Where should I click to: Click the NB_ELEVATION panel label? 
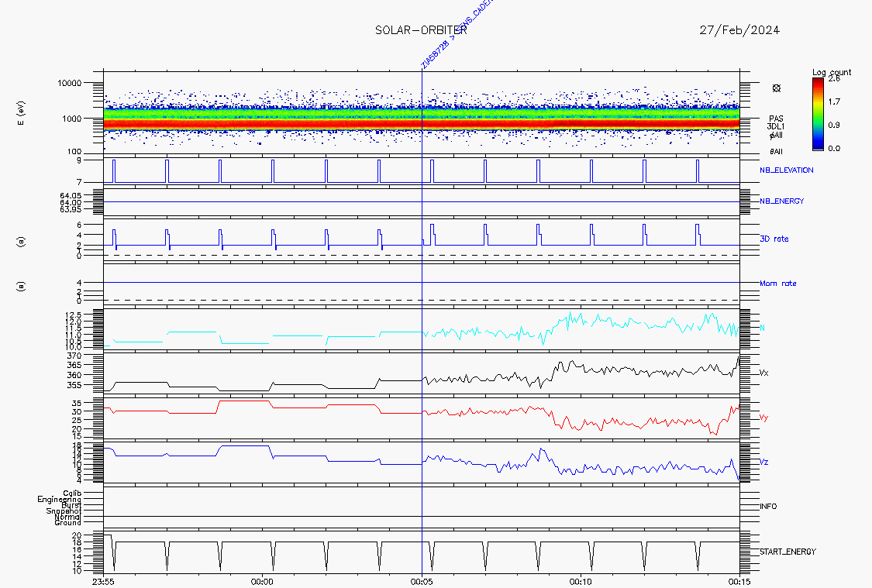[x=787, y=170]
